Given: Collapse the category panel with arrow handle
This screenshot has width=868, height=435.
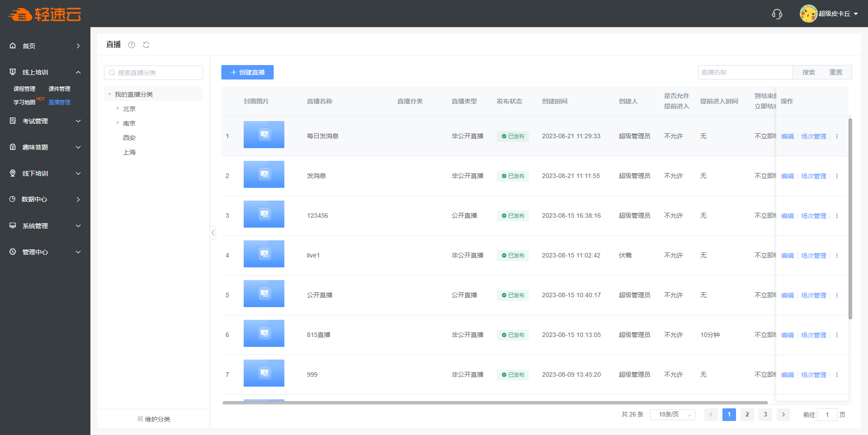Looking at the screenshot, I should click(213, 233).
